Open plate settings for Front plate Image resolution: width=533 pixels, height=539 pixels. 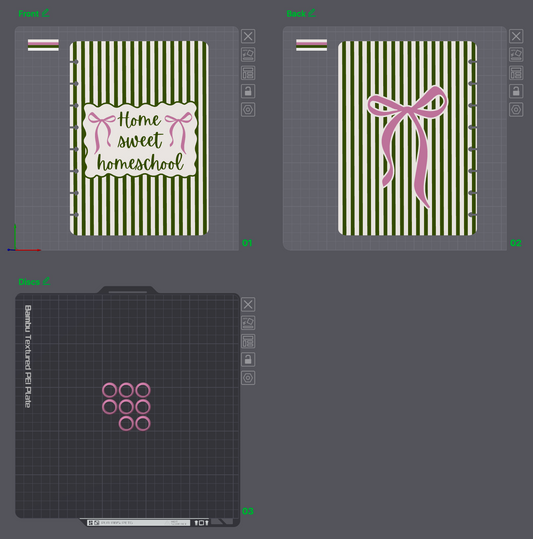248,110
